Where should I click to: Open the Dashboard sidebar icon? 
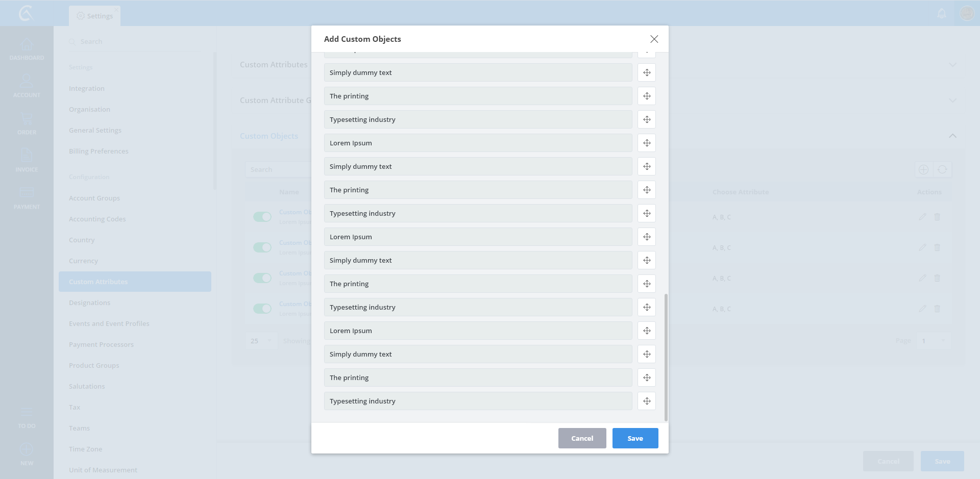click(x=27, y=49)
